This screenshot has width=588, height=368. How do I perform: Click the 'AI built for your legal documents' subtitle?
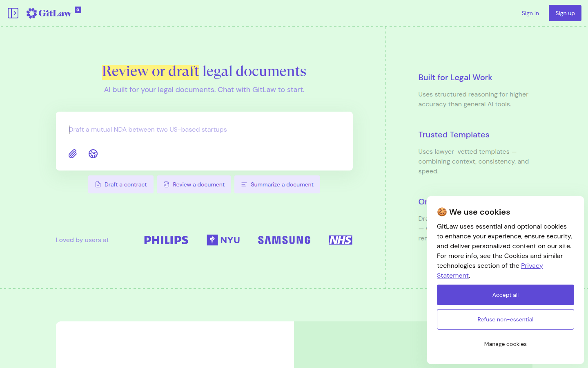point(204,90)
